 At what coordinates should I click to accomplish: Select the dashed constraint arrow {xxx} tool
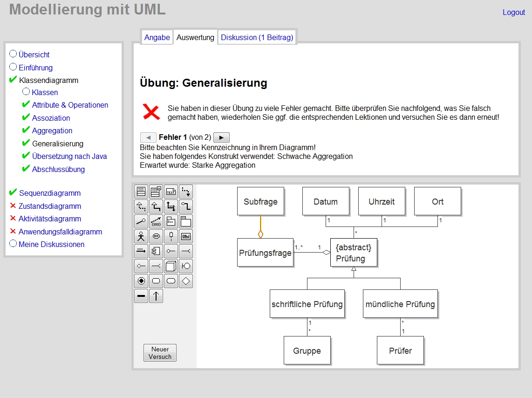click(x=156, y=221)
